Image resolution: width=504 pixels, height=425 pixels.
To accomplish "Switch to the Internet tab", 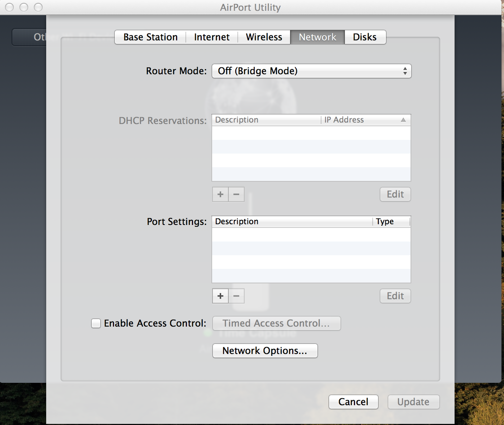I will pyautogui.click(x=211, y=37).
